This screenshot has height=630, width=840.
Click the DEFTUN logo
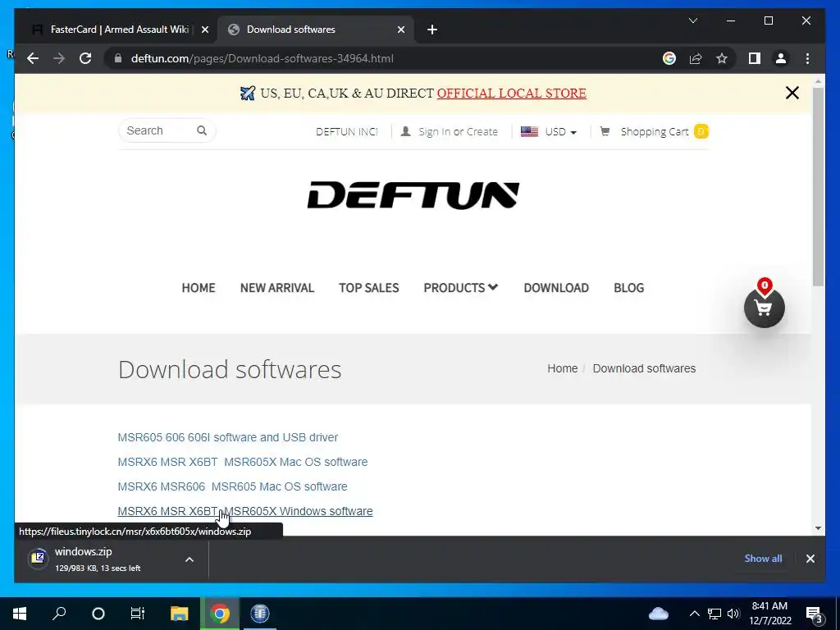[413, 195]
